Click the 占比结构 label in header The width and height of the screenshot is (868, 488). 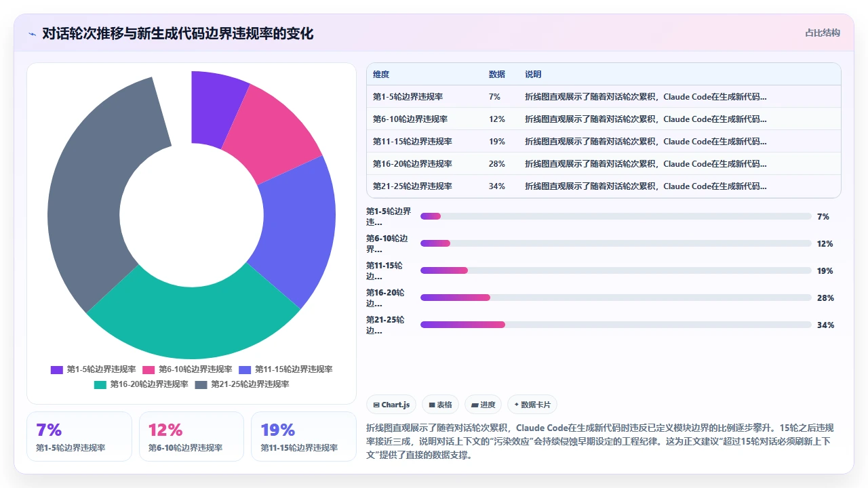823,33
